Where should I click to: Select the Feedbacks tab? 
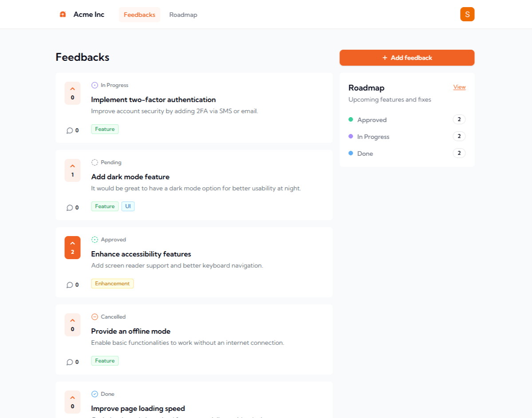pos(139,14)
